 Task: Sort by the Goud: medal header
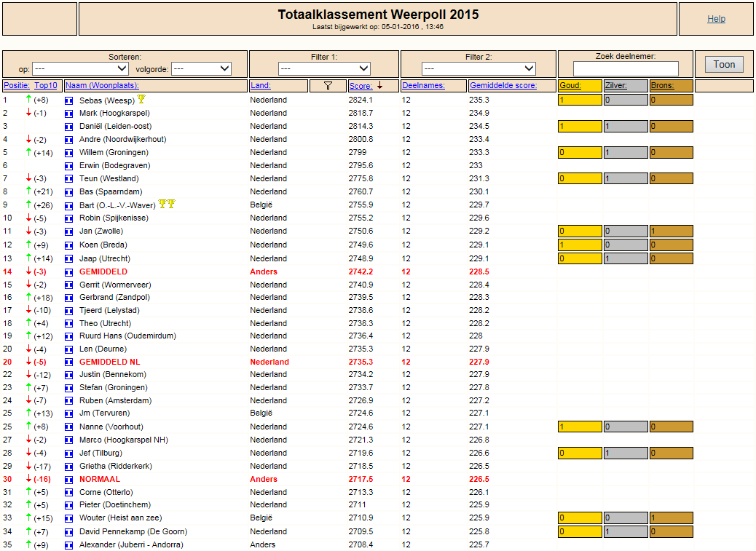click(570, 86)
